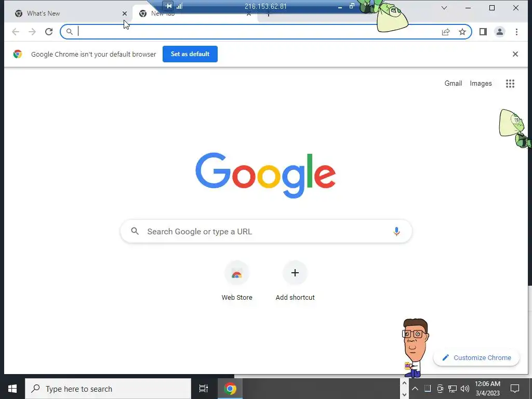Image resolution: width=532 pixels, height=399 pixels.
Task: Reload the page with the refresh icon
Action: point(49,32)
